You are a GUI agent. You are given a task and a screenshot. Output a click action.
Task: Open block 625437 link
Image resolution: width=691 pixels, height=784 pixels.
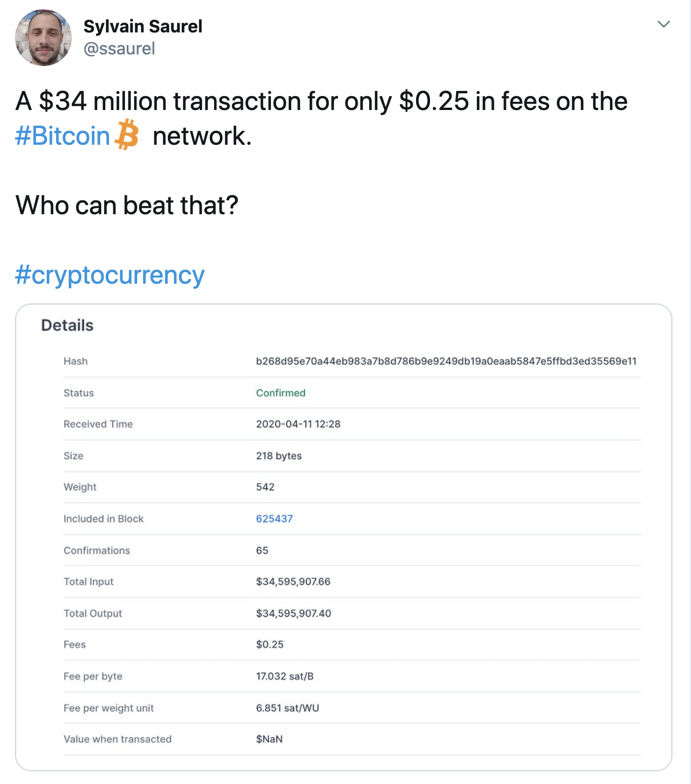(274, 519)
